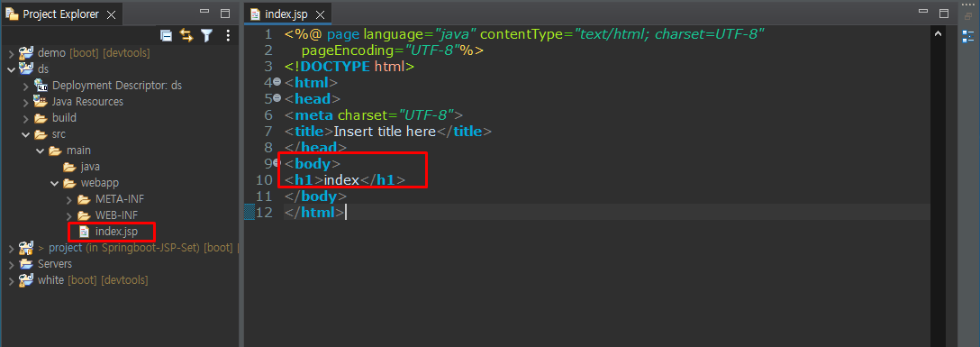The height and width of the screenshot is (347, 980).
Task: Click line number 12 in the gutter
Action: pyautogui.click(x=265, y=213)
